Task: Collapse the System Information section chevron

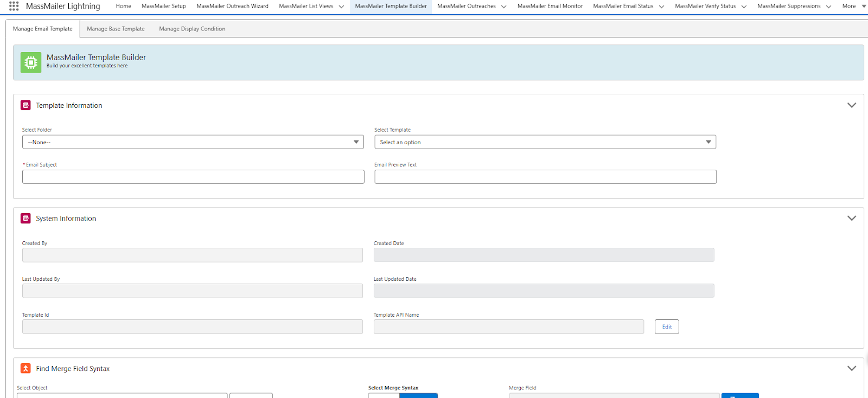Action: [851, 218]
